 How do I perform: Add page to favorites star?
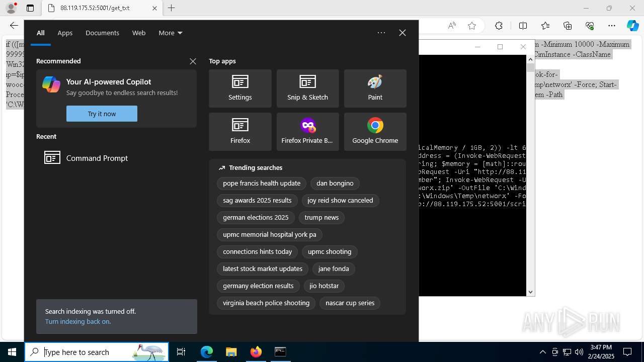tap(472, 26)
